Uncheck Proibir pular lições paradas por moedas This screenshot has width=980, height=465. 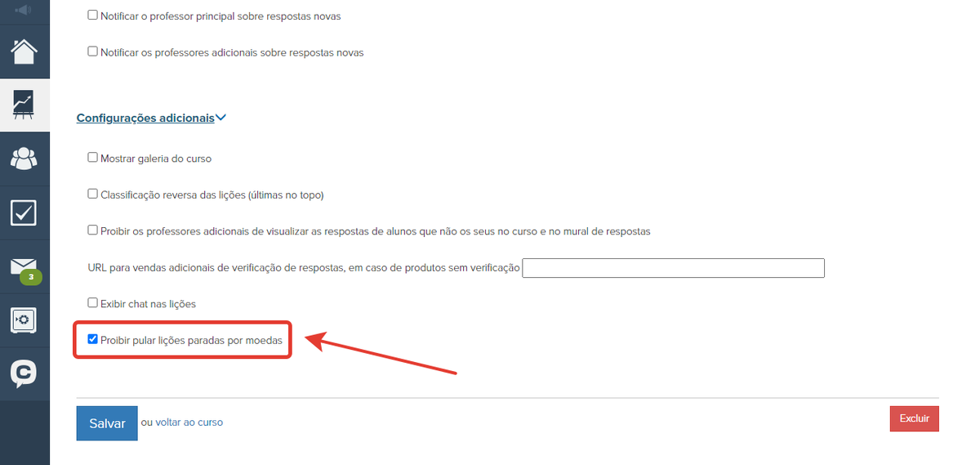pyautogui.click(x=92, y=339)
